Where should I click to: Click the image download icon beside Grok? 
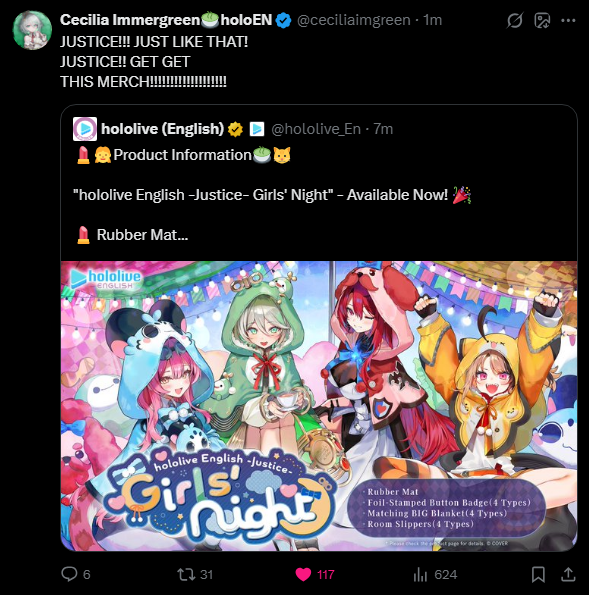point(542,20)
